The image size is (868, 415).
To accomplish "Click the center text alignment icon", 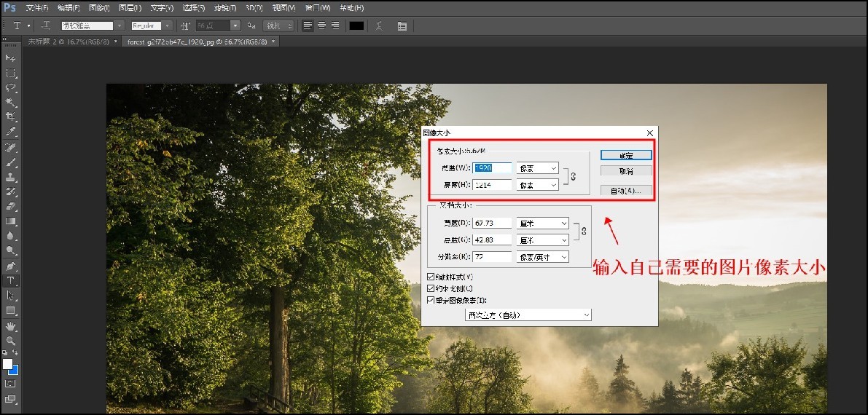I will [x=321, y=25].
